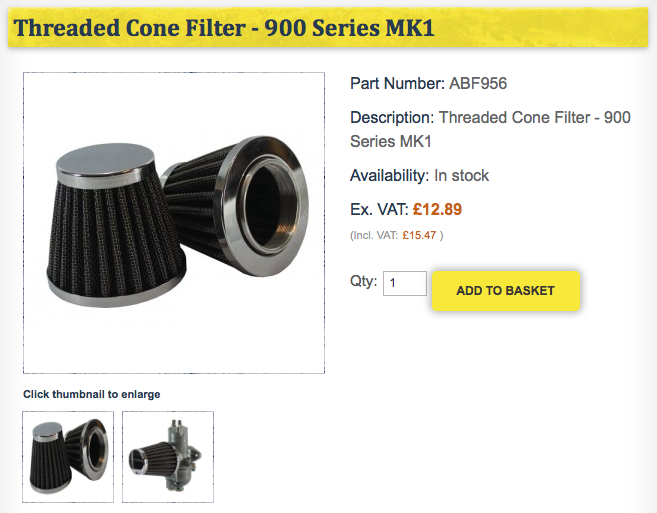
Task: Click the Ex. VAT price £12.89
Action: click(x=437, y=209)
